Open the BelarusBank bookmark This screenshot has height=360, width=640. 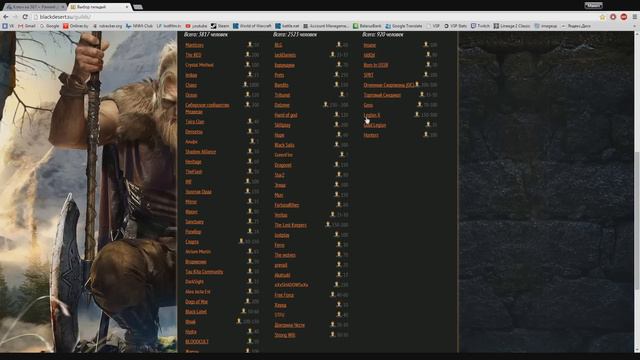[367, 26]
